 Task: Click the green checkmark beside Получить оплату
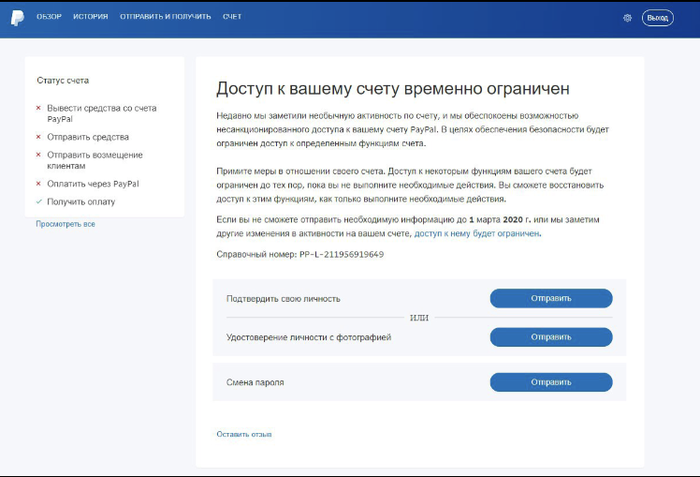coord(39,201)
